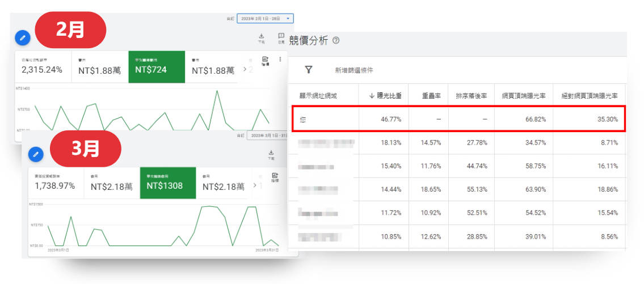The width and height of the screenshot is (644, 284).
Task: Open the 2023年3月1日-31日 date range dropdown
Action: tap(267, 135)
